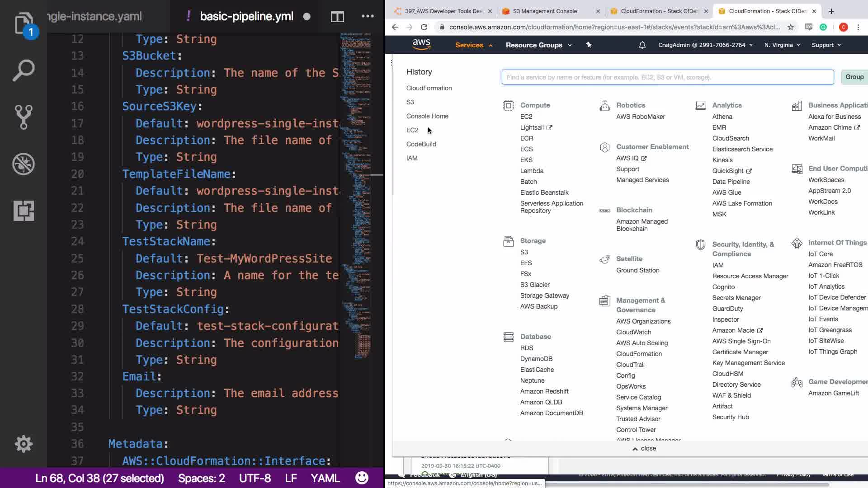Click the pin icon in AWS navbar

pyautogui.click(x=589, y=45)
